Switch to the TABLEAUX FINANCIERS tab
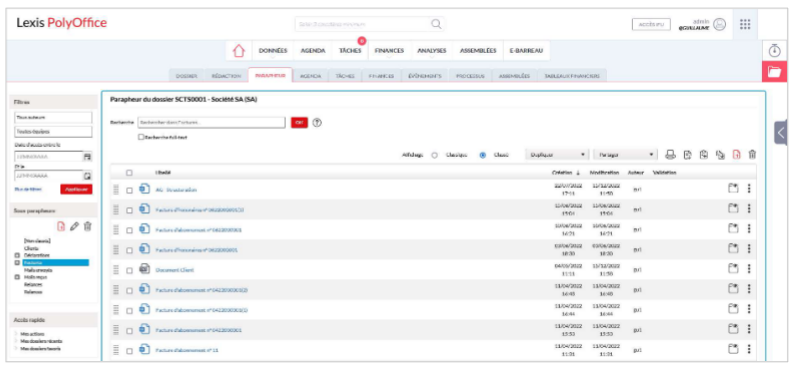 pyautogui.click(x=572, y=76)
